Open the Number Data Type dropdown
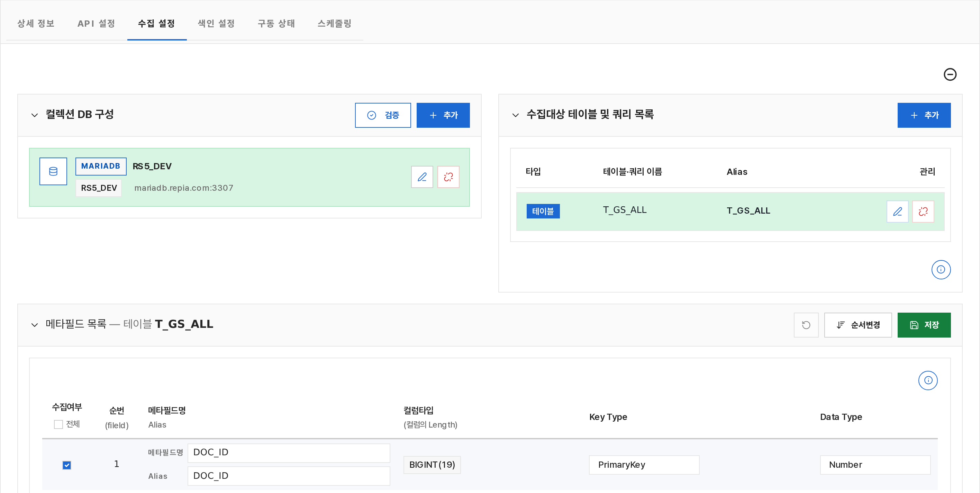The image size is (980, 493). pos(875,465)
